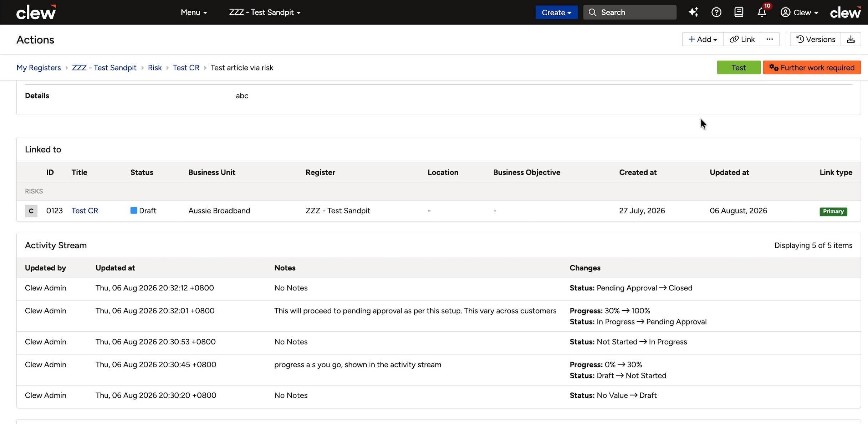This screenshot has height=424, width=868.
Task: Open the three-dots more options button
Action: [770, 39]
